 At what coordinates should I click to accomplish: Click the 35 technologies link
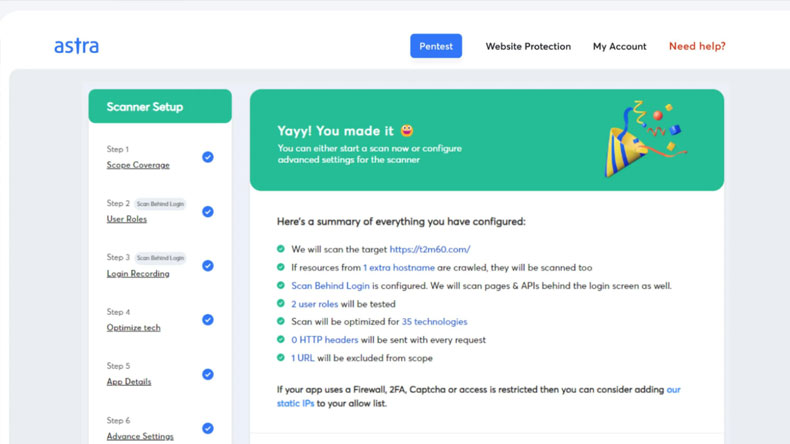[434, 322]
